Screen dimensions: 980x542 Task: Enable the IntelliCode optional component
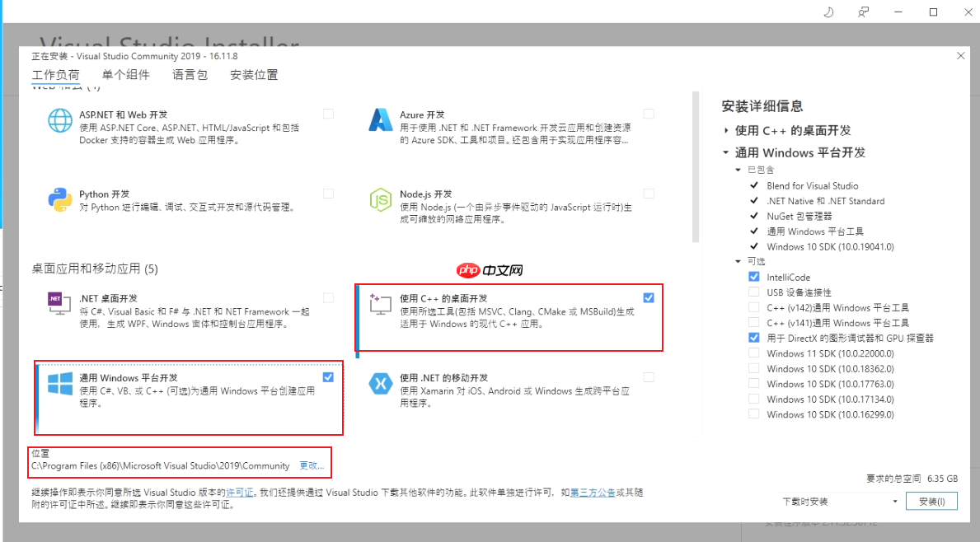(x=753, y=276)
